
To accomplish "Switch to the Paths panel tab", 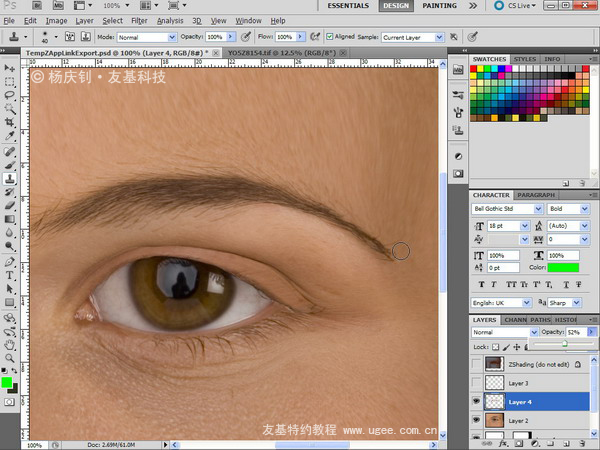I will coord(540,320).
